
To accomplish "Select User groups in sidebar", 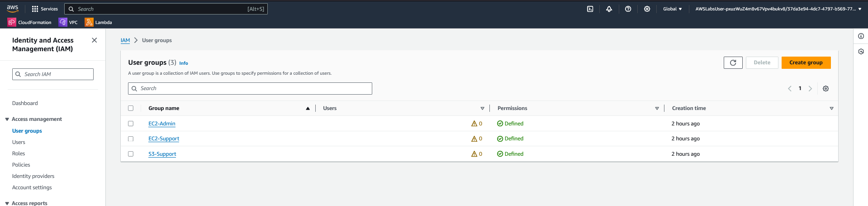I will click(x=27, y=131).
